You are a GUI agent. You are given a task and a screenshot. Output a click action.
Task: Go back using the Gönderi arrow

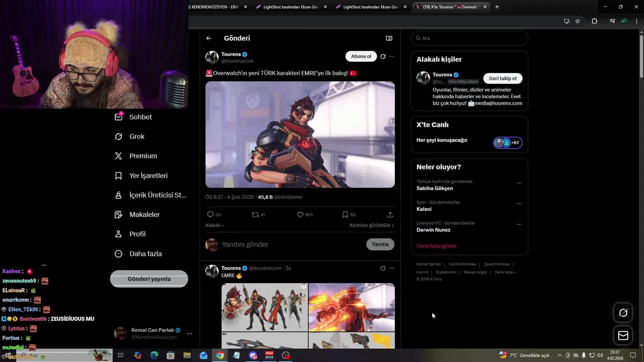pyautogui.click(x=209, y=38)
